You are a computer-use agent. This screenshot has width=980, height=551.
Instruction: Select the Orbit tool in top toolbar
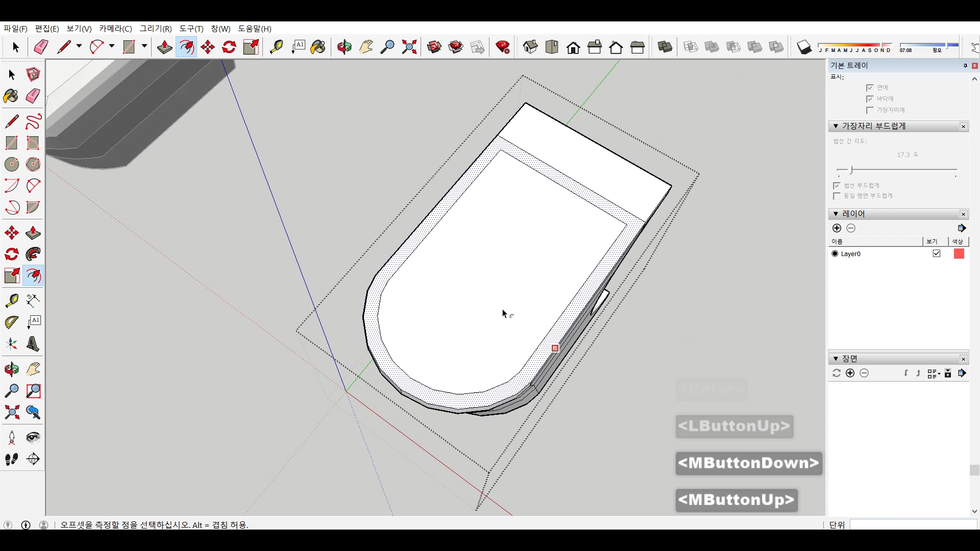(345, 47)
